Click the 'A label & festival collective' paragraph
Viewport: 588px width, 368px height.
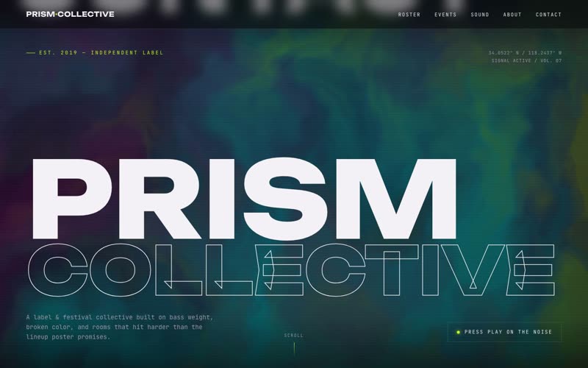pyautogui.click(x=120, y=327)
